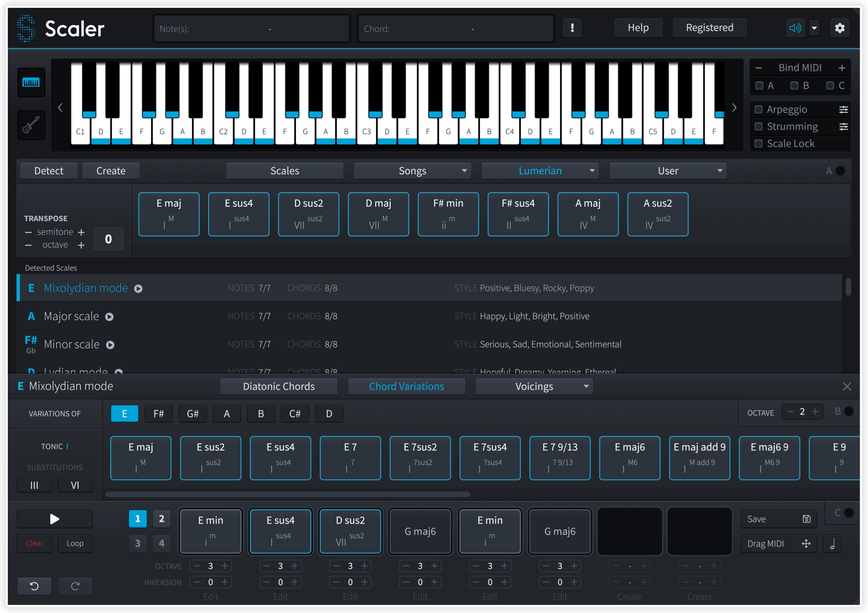This screenshot has width=868, height=613.
Task: Click the play button to start playback
Action: (55, 519)
